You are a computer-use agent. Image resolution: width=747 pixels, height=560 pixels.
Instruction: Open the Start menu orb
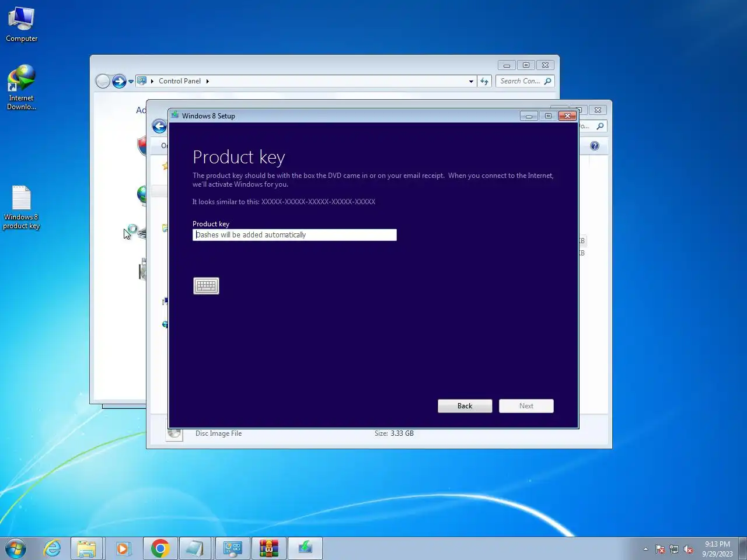[x=15, y=548]
